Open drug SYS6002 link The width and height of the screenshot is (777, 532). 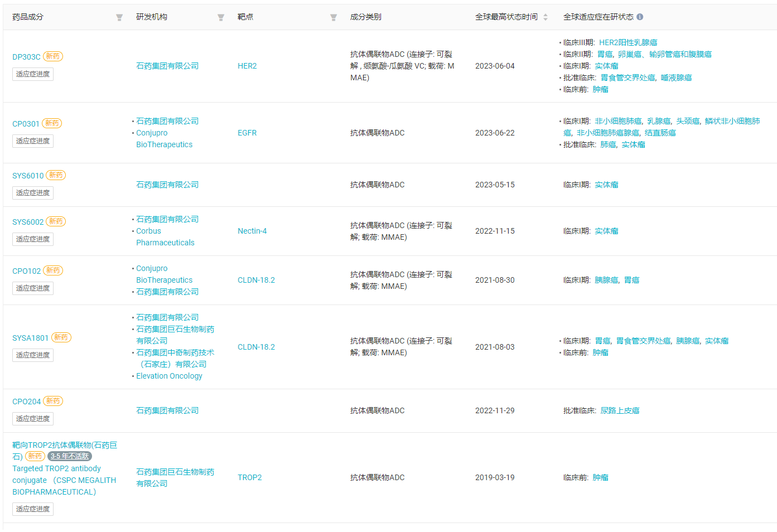28,222
